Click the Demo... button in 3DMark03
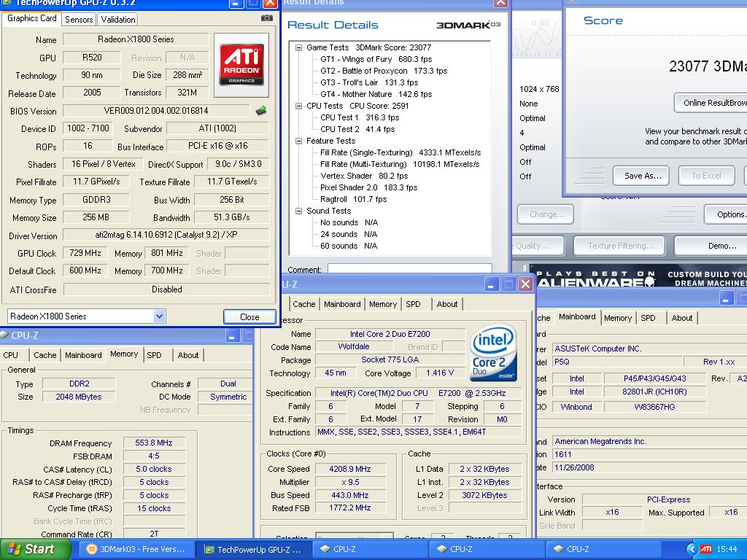The width and height of the screenshot is (747, 560). coord(711,246)
